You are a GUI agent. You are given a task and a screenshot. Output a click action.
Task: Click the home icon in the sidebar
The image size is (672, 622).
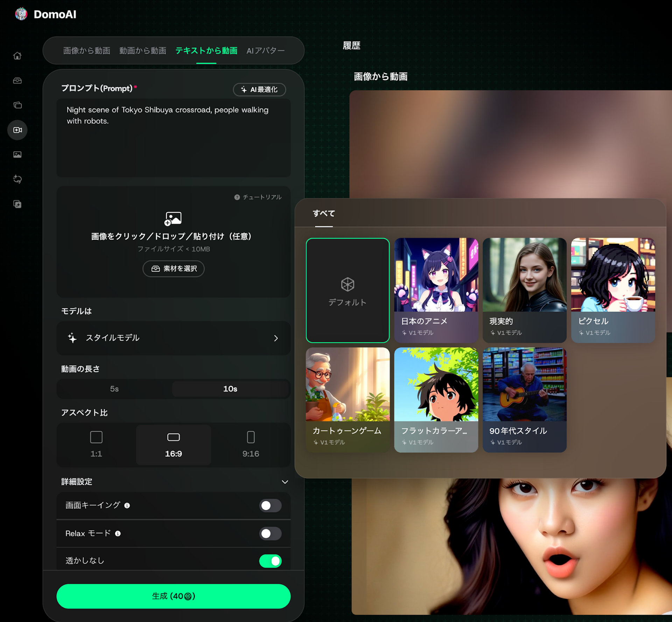17,56
